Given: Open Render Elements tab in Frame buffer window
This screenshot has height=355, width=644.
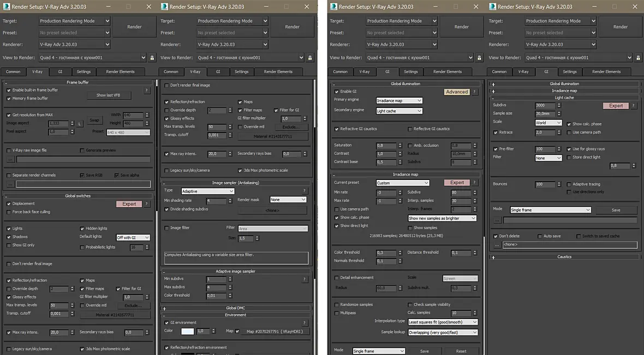Looking at the screenshot, I should click(120, 72).
